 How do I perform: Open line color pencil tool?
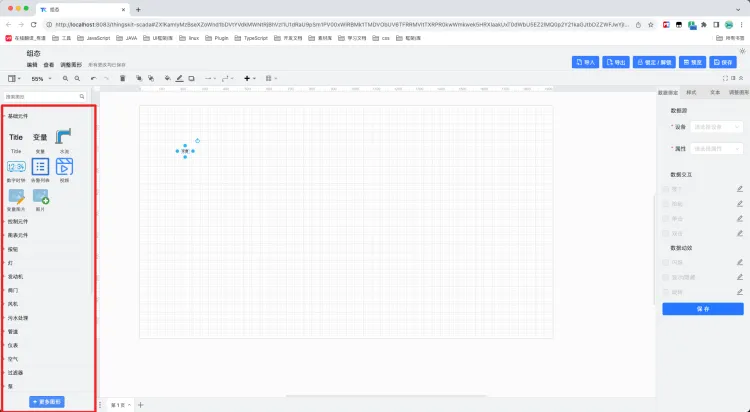(x=179, y=78)
